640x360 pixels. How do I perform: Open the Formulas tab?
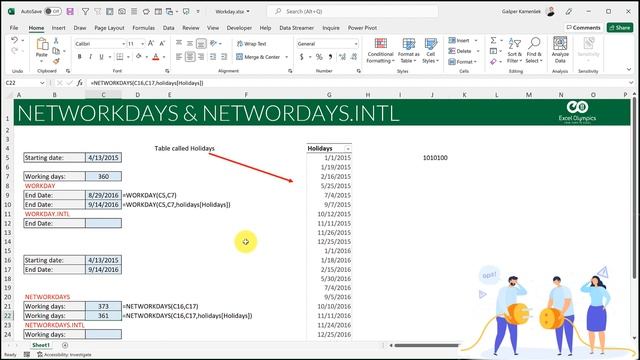pos(143,28)
